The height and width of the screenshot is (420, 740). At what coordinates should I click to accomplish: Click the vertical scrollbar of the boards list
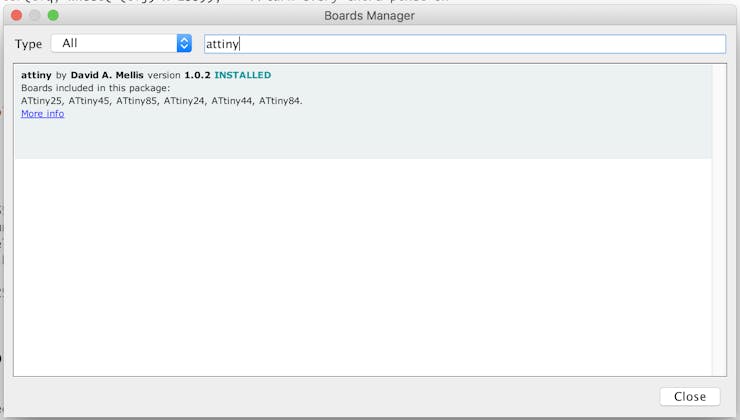tap(719, 220)
